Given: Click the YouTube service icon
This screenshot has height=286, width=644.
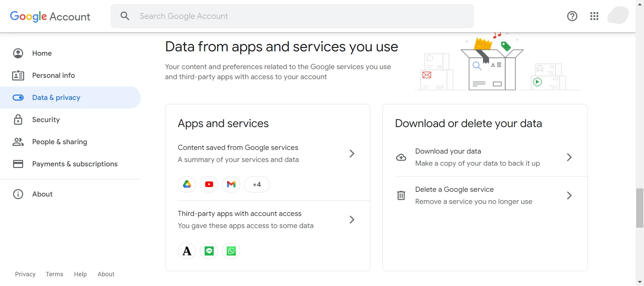Looking at the screenshot, I should (209, 184).
